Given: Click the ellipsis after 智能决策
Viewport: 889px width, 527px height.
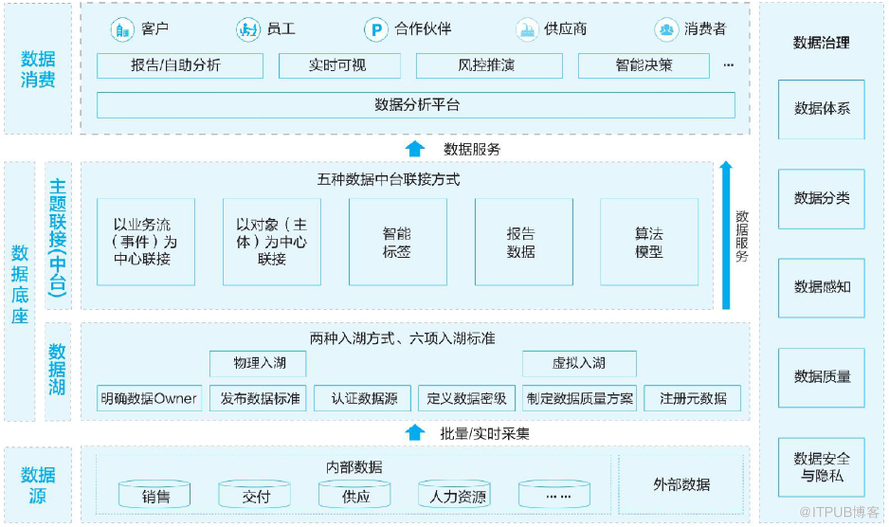Looking at the screenshot, I should (729, 66).
